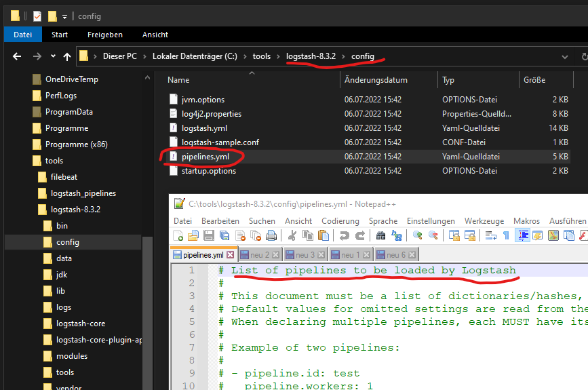Image resolution: width=588 pixels, height=390 pixels.
Task: Toggle the word wrap toolbar button
Action: coord(490,236)
